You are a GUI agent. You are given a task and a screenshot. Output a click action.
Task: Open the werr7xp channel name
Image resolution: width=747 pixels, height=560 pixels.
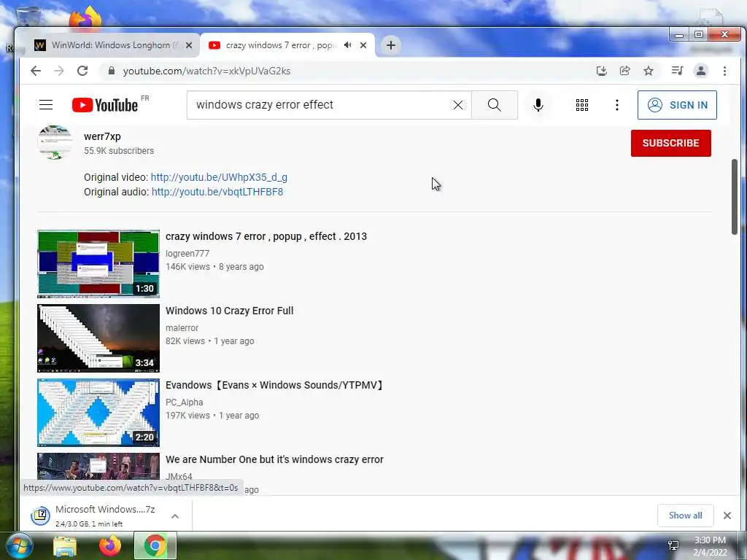(x=102, y=136)
